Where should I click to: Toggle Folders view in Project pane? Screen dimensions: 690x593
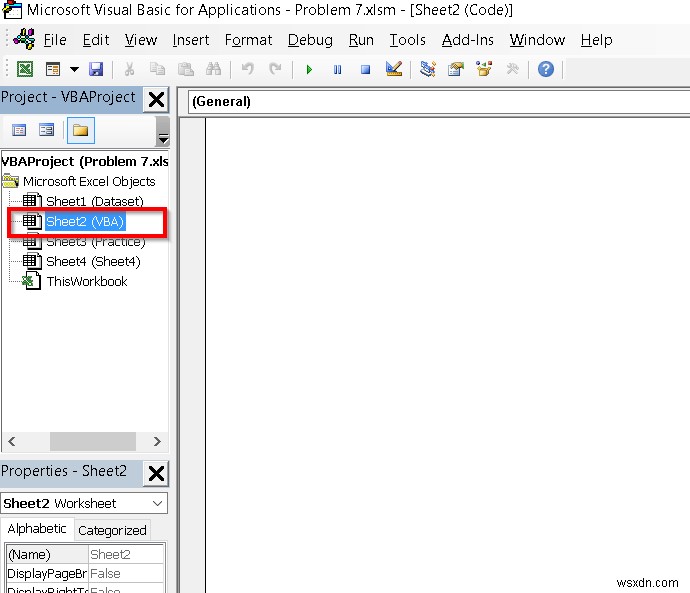point(81,130)
